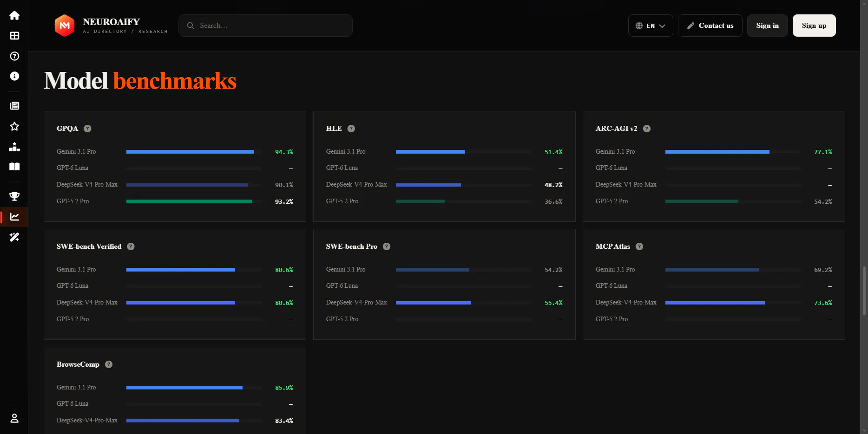Click the question mark help sidebar icon
Viewport: 868px width, 434px height.
[x=14, y=56]
